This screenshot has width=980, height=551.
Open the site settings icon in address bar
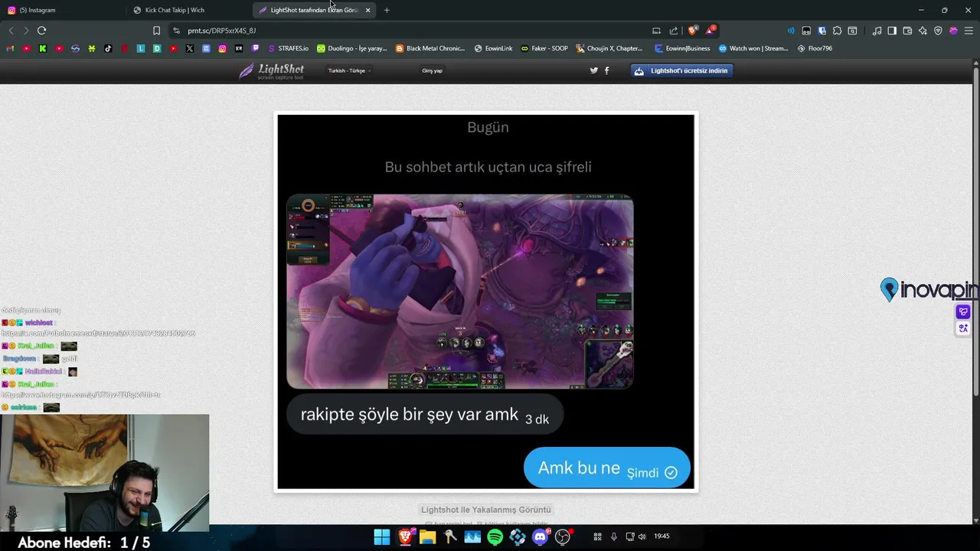point(176,31)
